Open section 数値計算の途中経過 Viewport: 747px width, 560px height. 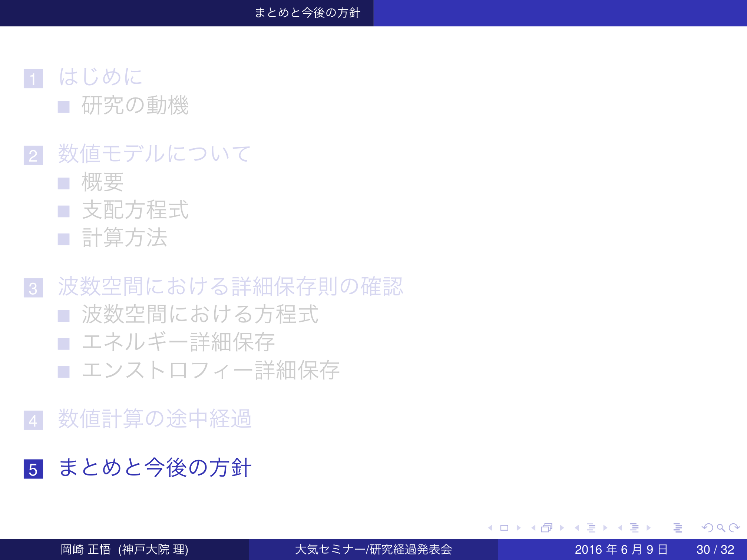(155, 419)
